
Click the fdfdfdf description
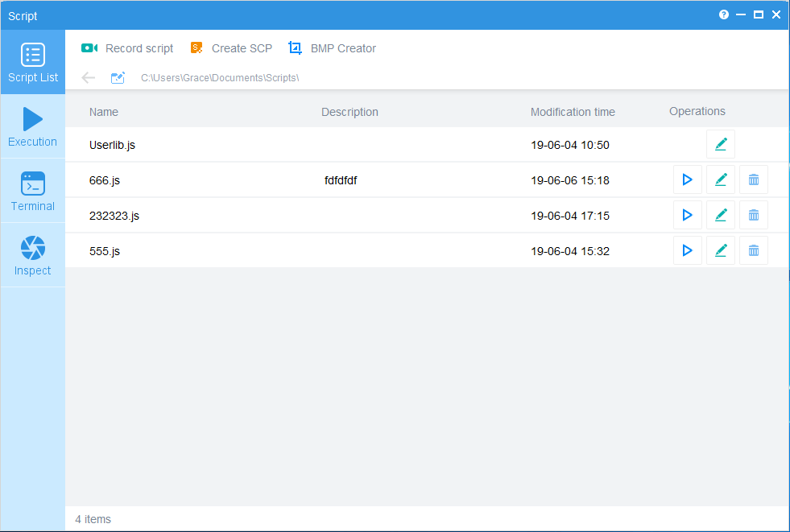341,180
